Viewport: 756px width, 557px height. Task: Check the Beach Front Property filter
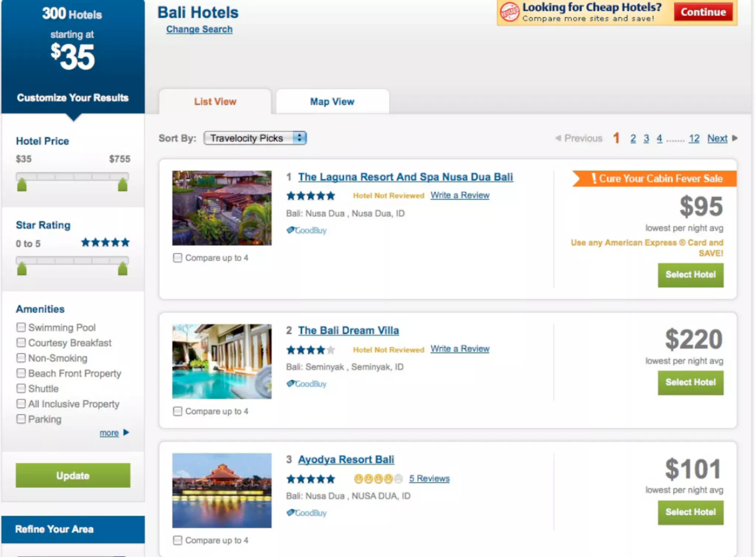[x=21, y=373]
